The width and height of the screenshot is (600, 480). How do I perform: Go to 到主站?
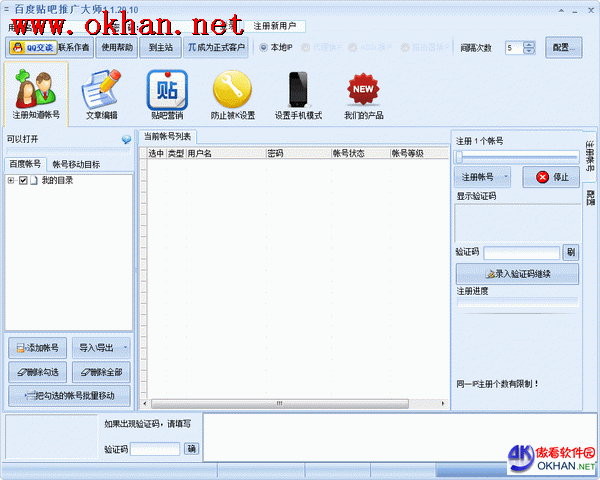pos(160,47)
